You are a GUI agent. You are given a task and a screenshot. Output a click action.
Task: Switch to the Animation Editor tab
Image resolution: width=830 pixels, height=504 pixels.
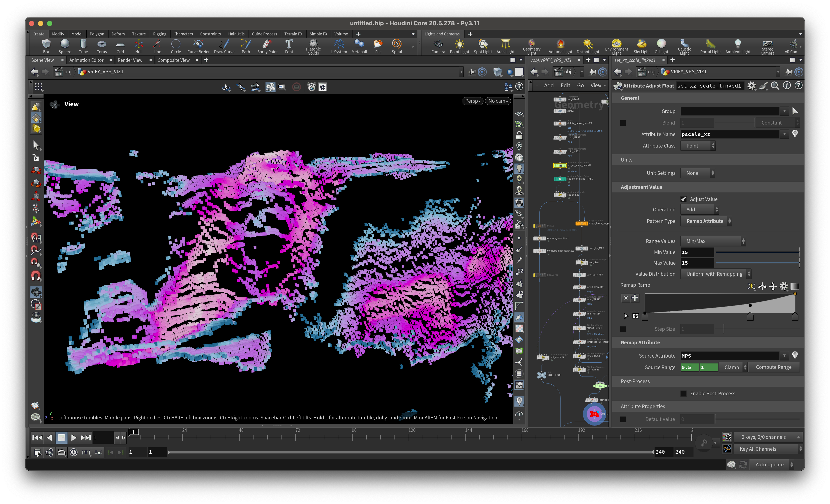coord(87,60)
